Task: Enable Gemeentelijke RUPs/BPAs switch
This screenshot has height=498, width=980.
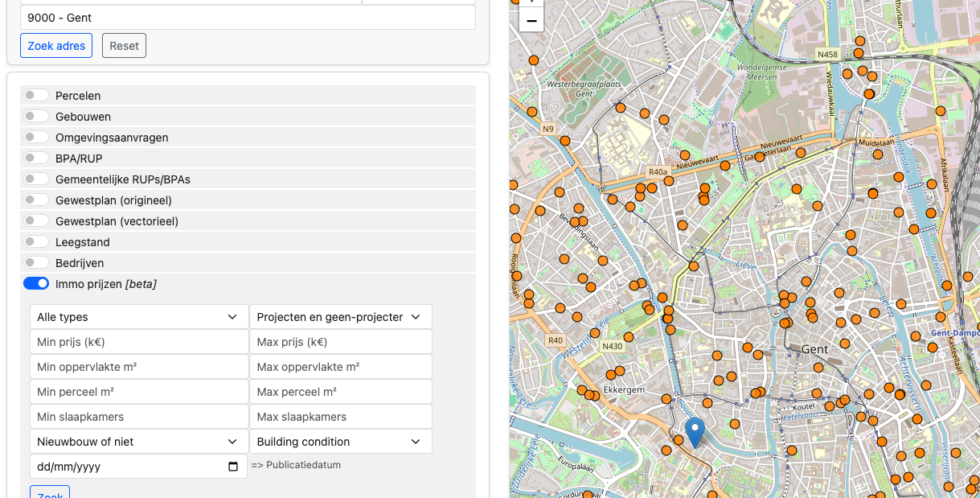Action: click(36, 179)
